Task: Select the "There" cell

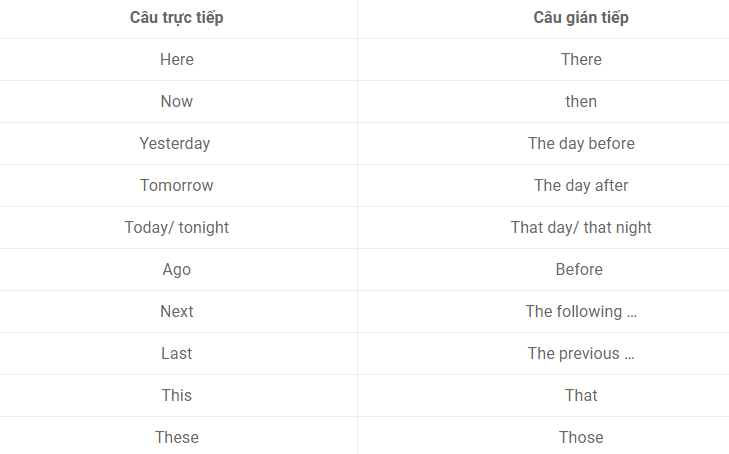Action: (x=581, y=59)
